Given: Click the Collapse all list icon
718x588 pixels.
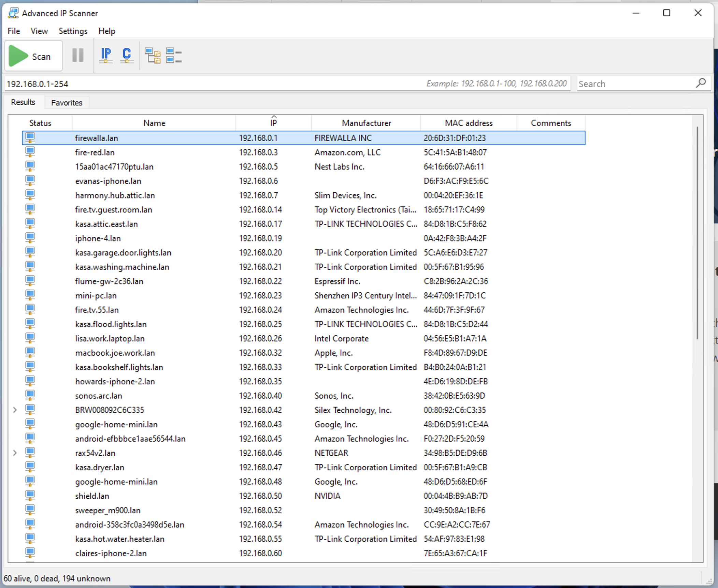Looking at the screenshot, I should (173, 56).
